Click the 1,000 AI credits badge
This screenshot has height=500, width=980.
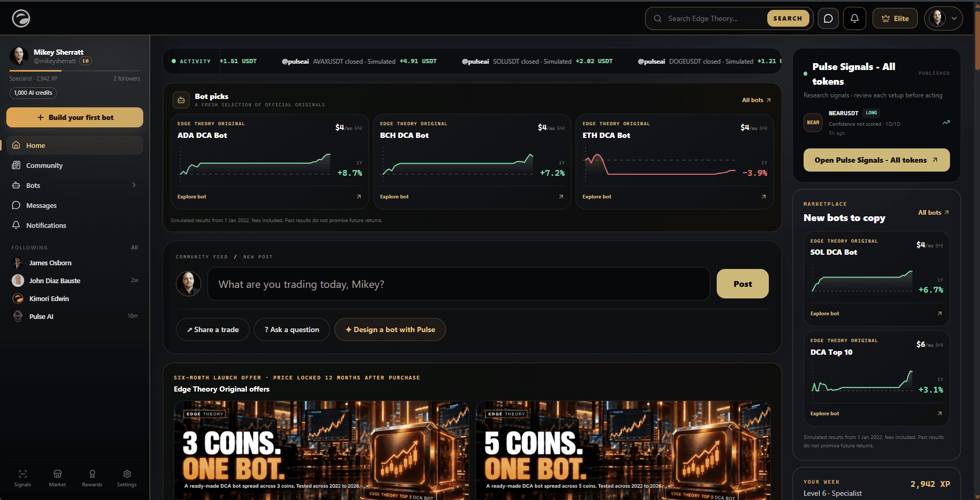(33, 93)
